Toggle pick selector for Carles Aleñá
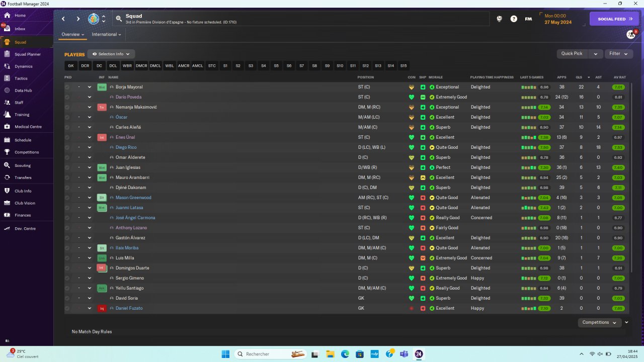The image size is (644, 362). coord(67,127)
